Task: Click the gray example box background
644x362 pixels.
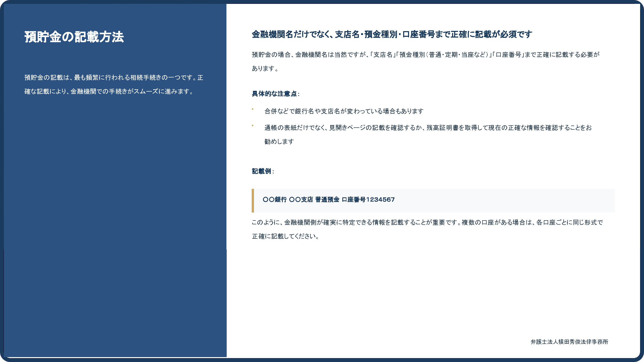Action: tap(502, 201)
